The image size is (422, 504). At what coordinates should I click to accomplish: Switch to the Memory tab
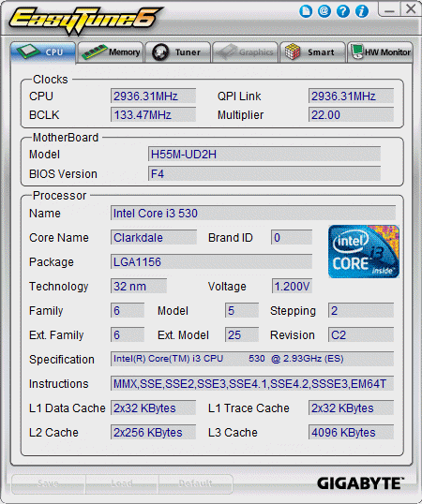[x=111, y=52]
